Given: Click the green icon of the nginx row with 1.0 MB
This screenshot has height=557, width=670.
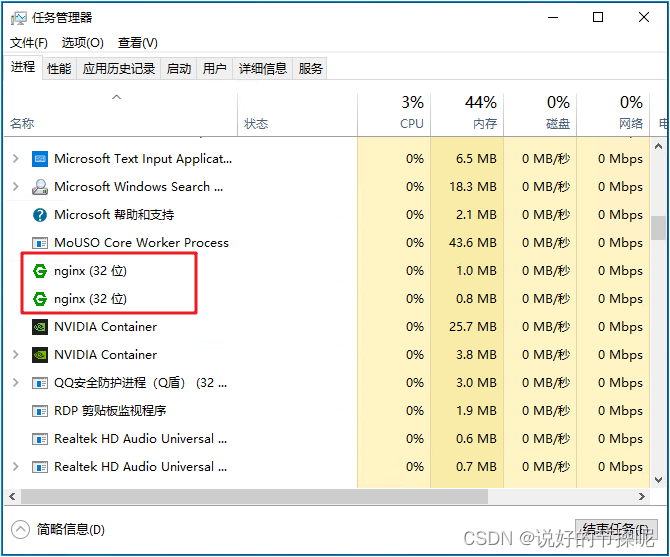Looking at the screenshot, I should point(40,271).
